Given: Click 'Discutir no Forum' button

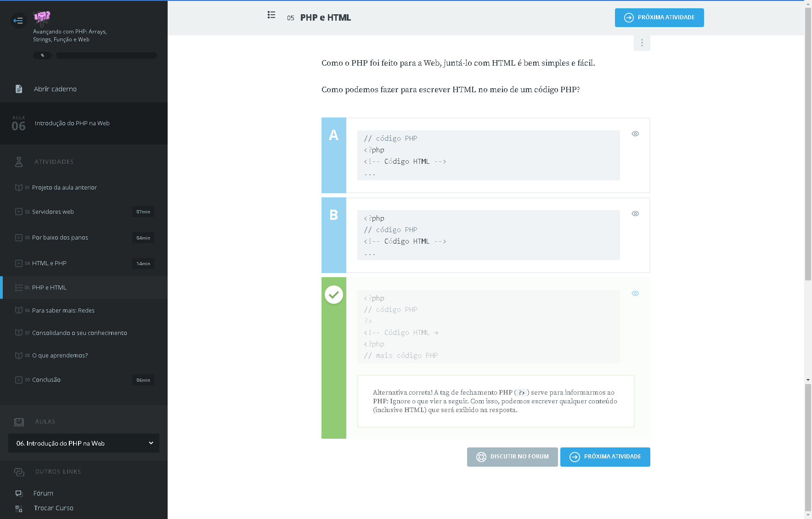Looking at the screenshot, I should pyautogui.click(x=512, y=457).
